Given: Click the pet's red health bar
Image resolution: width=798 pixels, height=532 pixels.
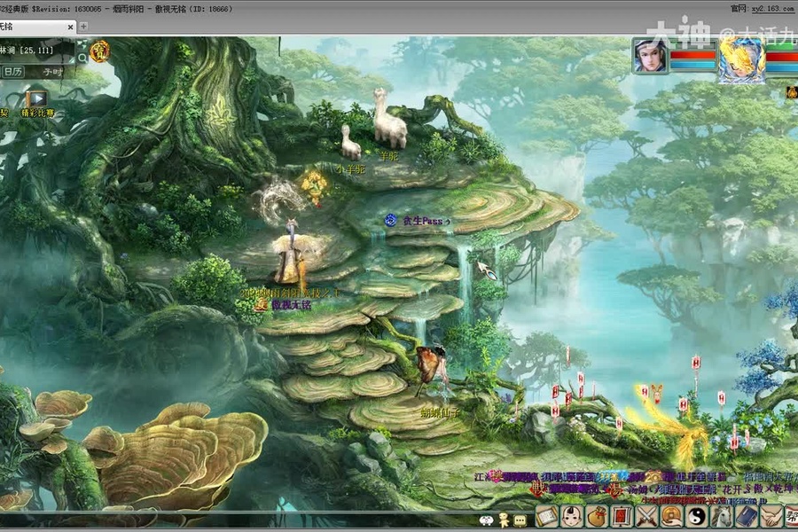Looking at the screenshot, I should tap(782, 56).
